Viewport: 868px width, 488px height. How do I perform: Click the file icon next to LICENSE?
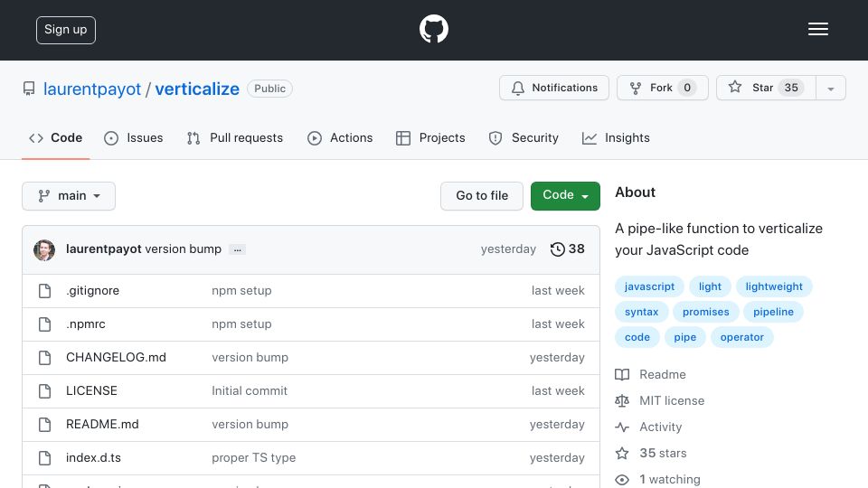tap(45, 391)
